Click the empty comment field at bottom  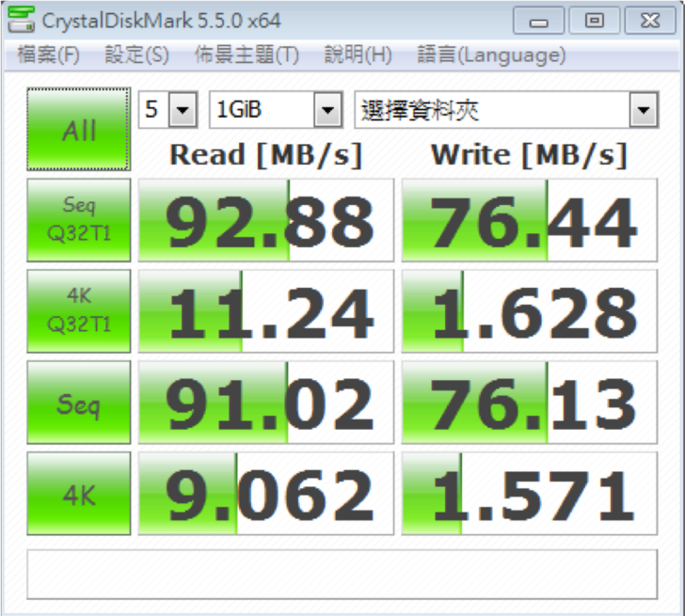point(342,575)
